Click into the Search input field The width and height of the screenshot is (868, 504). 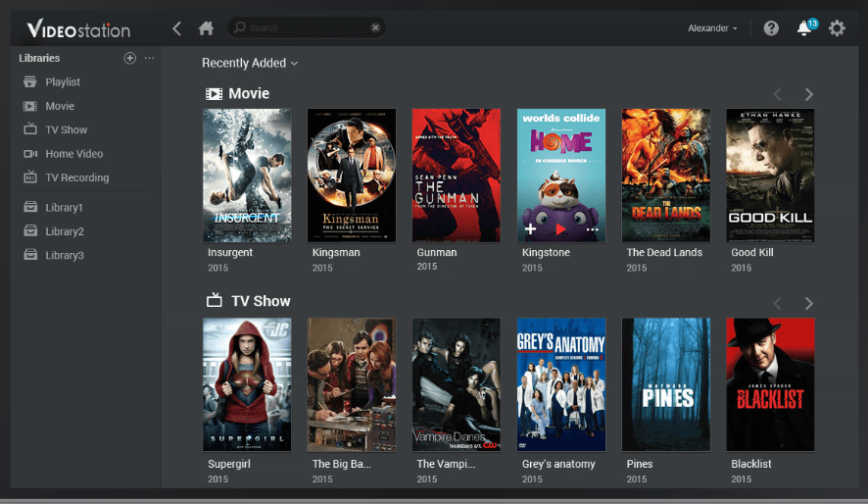(x=306, y=27)
